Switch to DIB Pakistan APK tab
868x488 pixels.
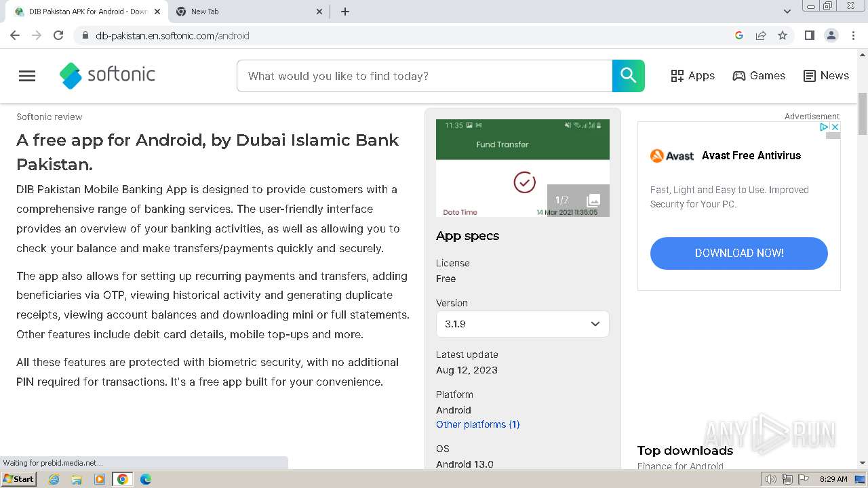pyautogui.click(x=88, y=12)
